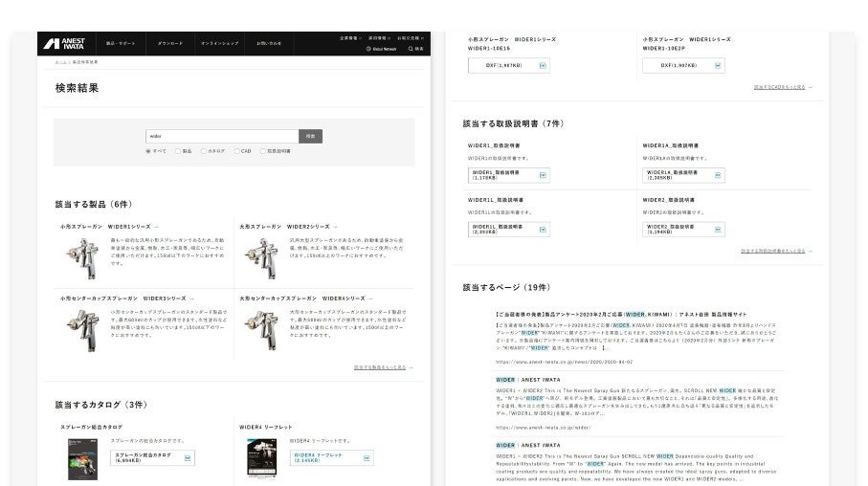
Task: Click the arrow next to WIDER2シリーズ title
Action: pos(335,227)
